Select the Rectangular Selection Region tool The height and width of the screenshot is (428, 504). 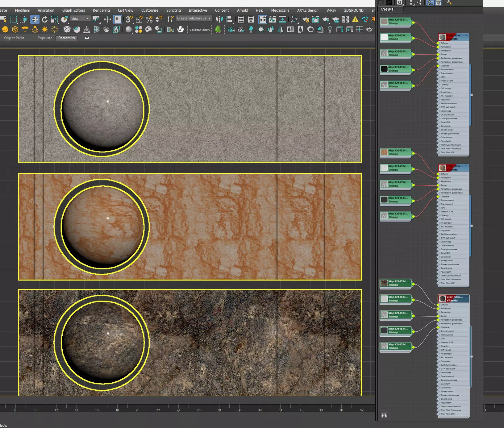[13, 19]
